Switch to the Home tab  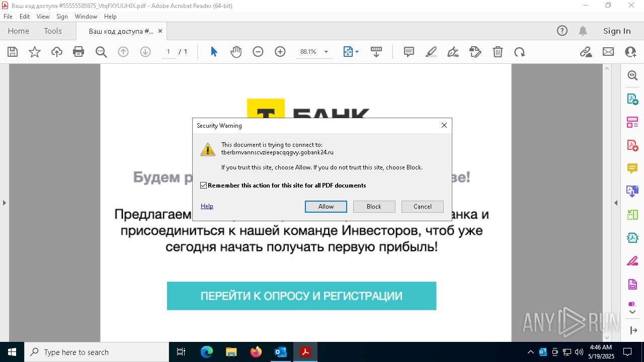[x=19, y=31]
